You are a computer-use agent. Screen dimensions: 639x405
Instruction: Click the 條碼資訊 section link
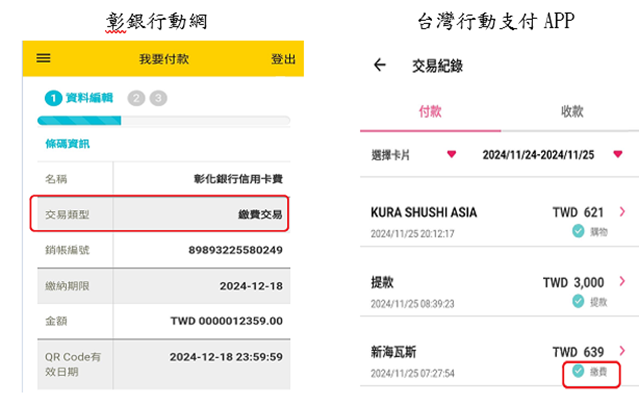coord(67,144)
